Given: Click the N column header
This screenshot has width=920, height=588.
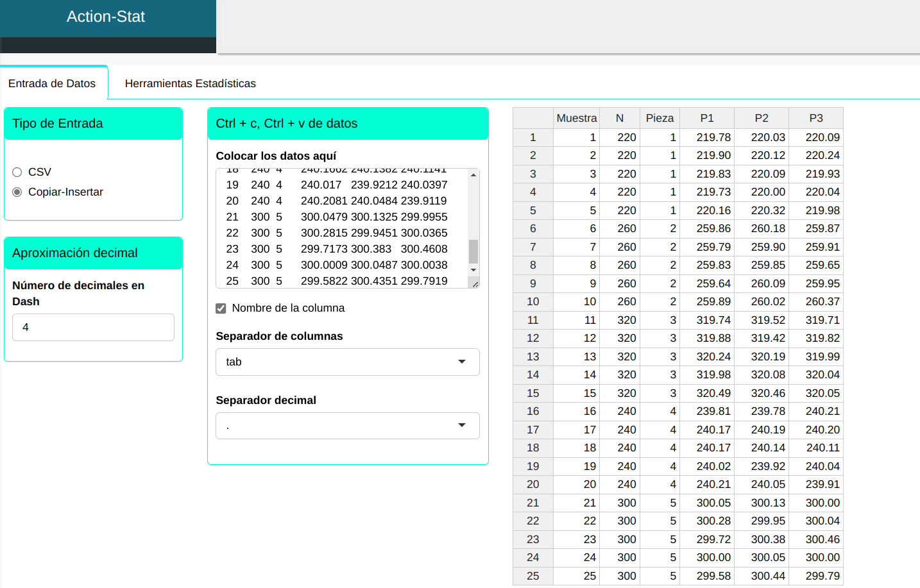Looking at the screenshot, I should [619, 118].
